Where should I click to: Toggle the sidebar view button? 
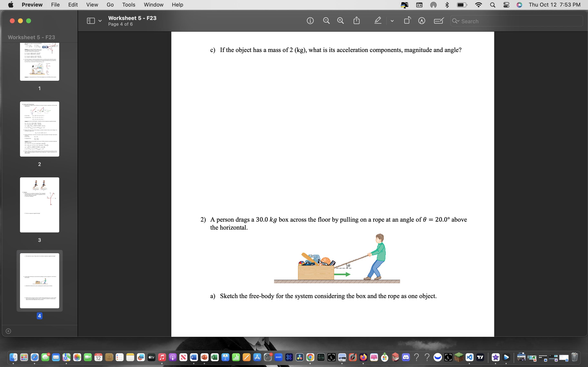click(91, 21)
